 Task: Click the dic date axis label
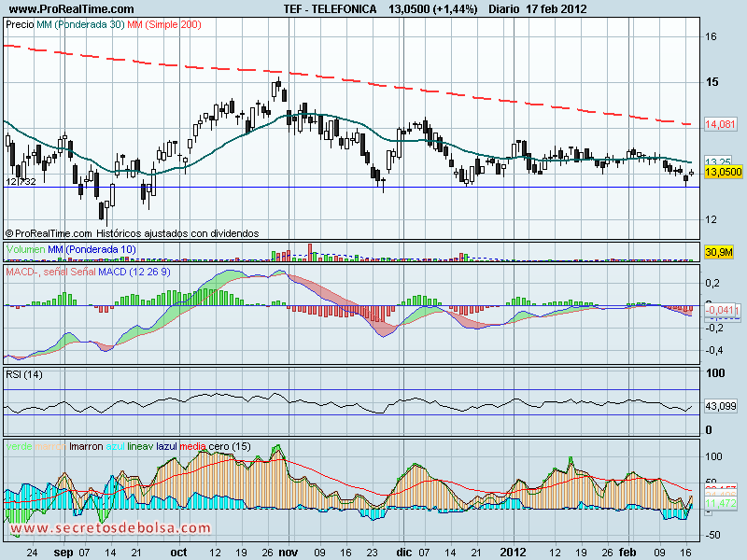pyautogui.click(x=403, y=553)
